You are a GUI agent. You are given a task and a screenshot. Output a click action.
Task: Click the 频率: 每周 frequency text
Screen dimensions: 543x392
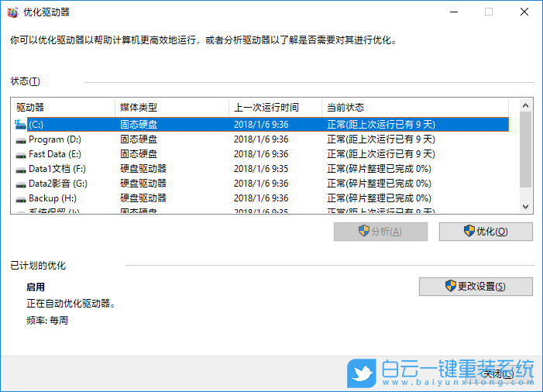(x=47, y=320)
